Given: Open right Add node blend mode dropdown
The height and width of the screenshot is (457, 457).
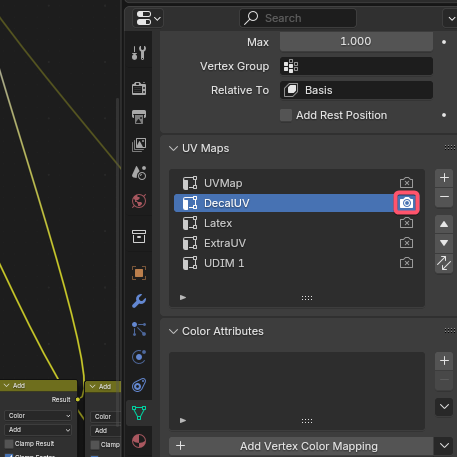Looking at the screenshot, I should point(105,430).
